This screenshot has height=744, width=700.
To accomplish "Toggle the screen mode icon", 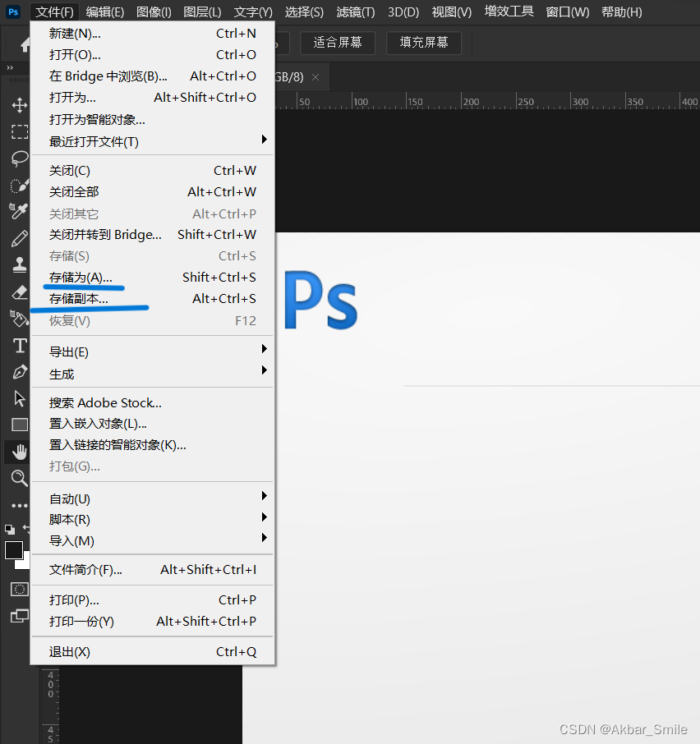I will (19, 616).
